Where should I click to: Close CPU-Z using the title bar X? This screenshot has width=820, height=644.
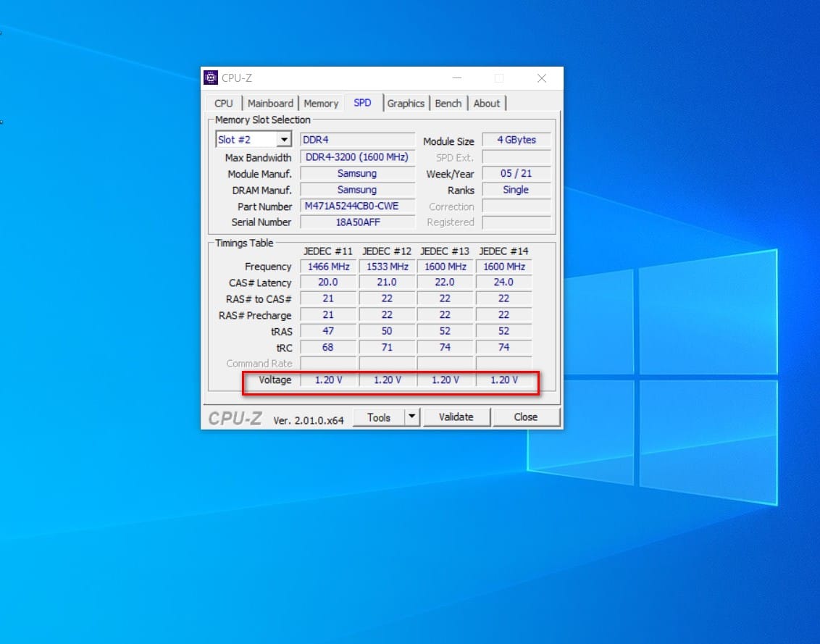tap(542, 78)
